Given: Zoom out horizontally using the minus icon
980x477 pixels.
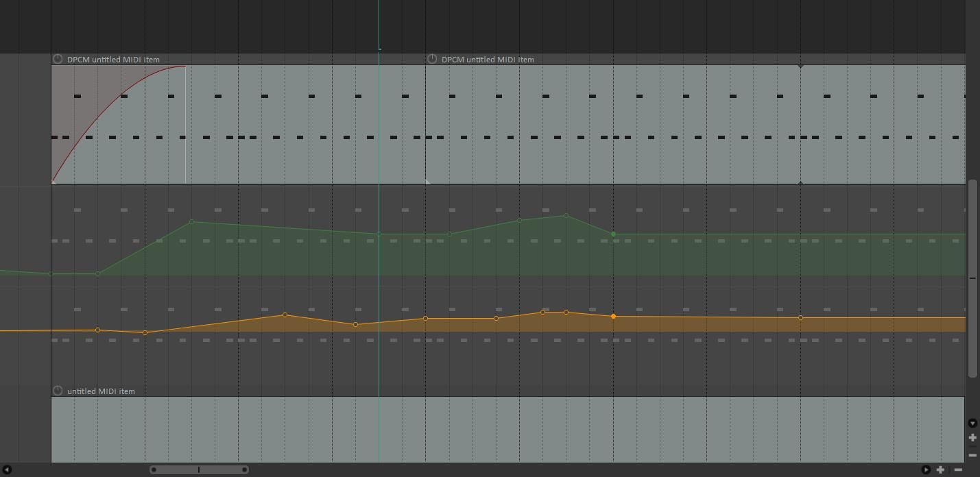Looking at the screenshot, I should [x=958, y=469].
